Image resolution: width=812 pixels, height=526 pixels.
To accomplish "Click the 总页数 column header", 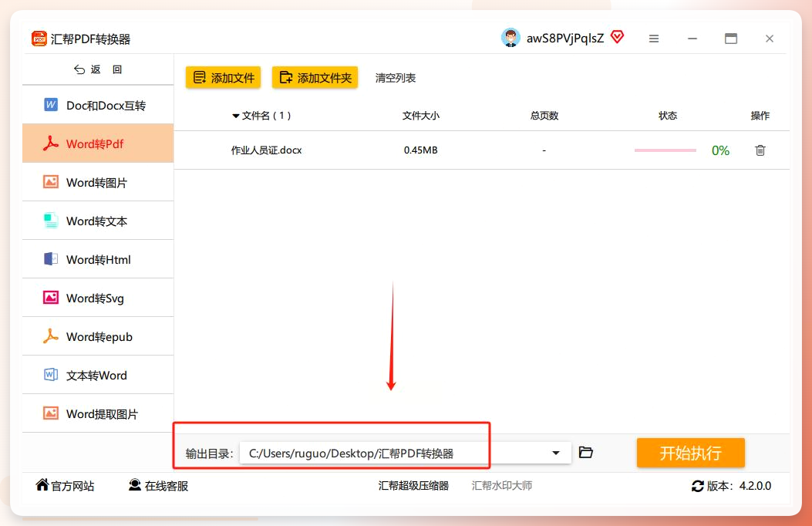I will pyautogui.click(x=544, y=116).
